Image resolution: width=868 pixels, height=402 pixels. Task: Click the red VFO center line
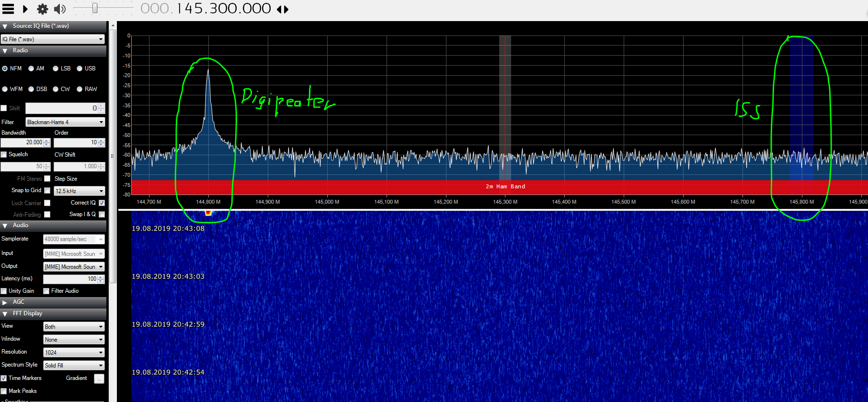coord(504,108)
